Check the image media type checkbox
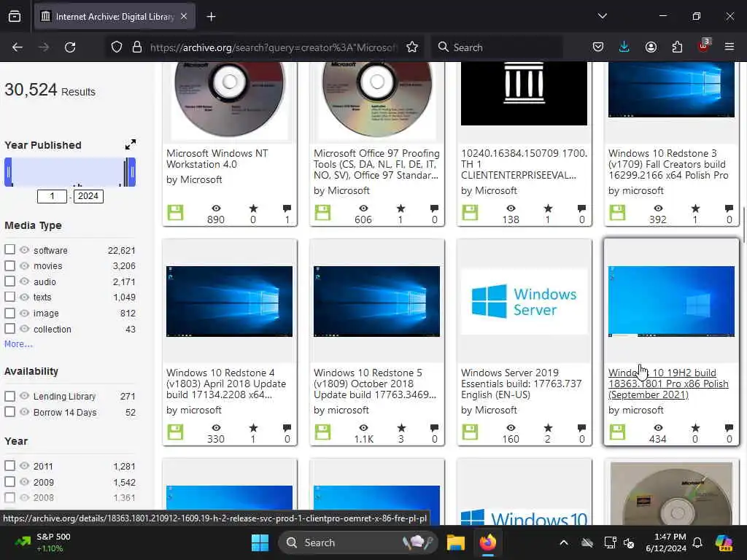 pyautogui.click(x=9, y=313)
